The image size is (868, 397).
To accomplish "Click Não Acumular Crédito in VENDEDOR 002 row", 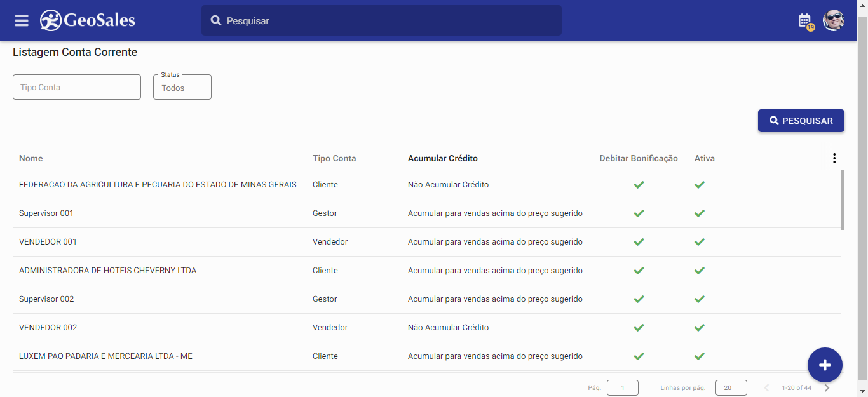I will [449, 328].
